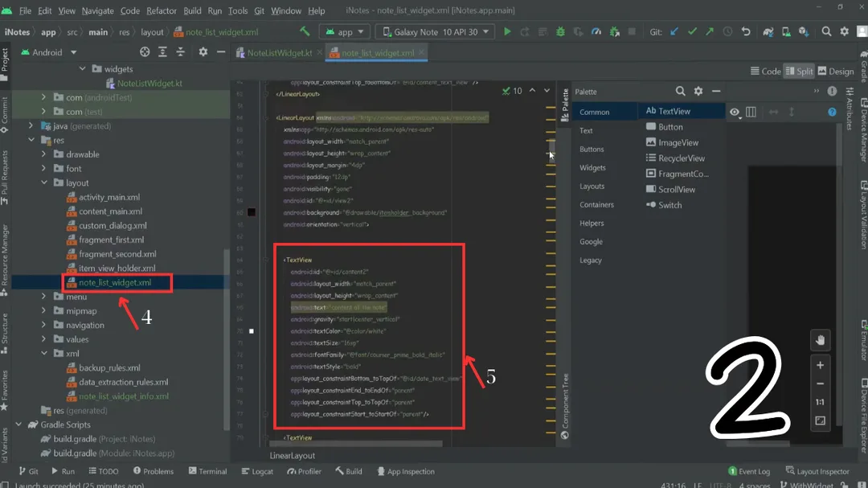This screenshot has width=868, height=488.
Task: Click the Git commit checkmark icon
Action: [691, 32]
